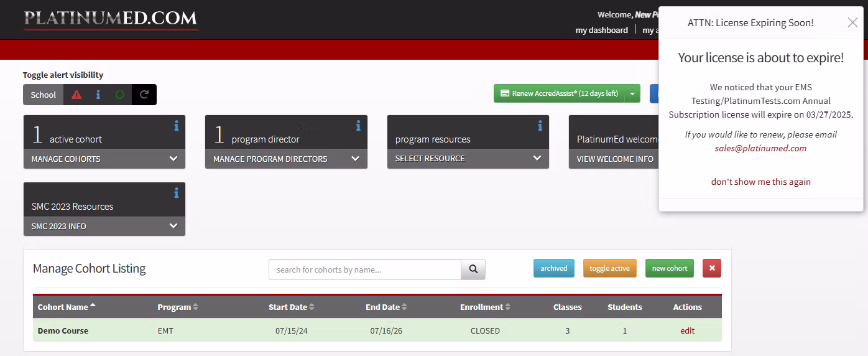Expand the SMC 2023 INFO dropdown
The image size is (868, 356).
(104, 226)
